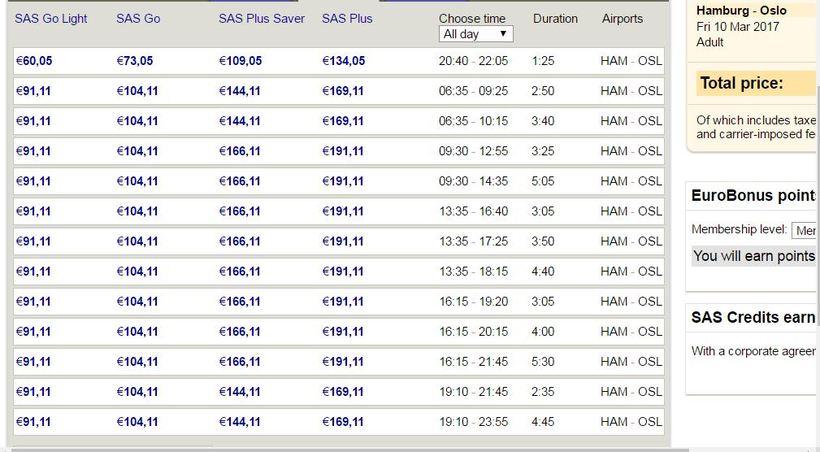The width and height of the screenshot is (820, 452).
Task: Choose €91,11 fare for 06:35 - 09:25 flight
Action: pyautogui.click(x=33, y=91)
